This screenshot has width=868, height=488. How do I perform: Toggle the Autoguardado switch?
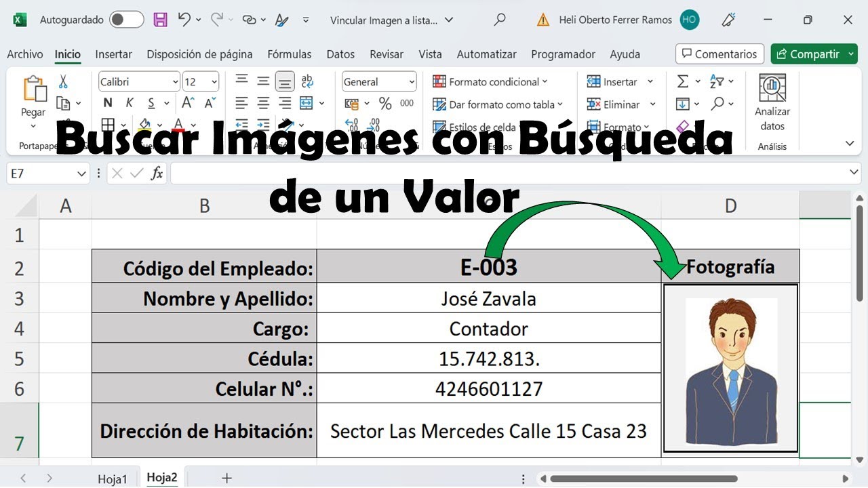pos(127,20)
